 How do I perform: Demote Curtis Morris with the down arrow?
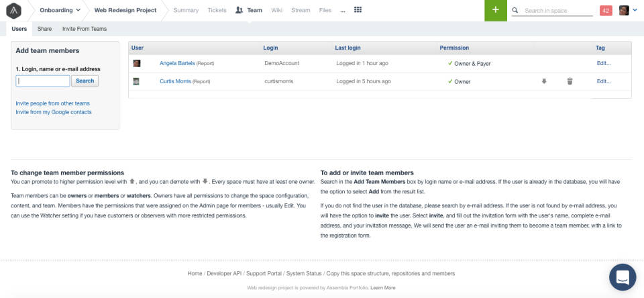tap(544, 81)
